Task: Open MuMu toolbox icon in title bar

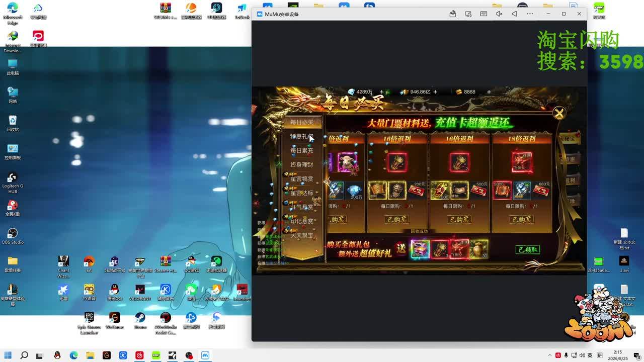Action: click(453, 14)
